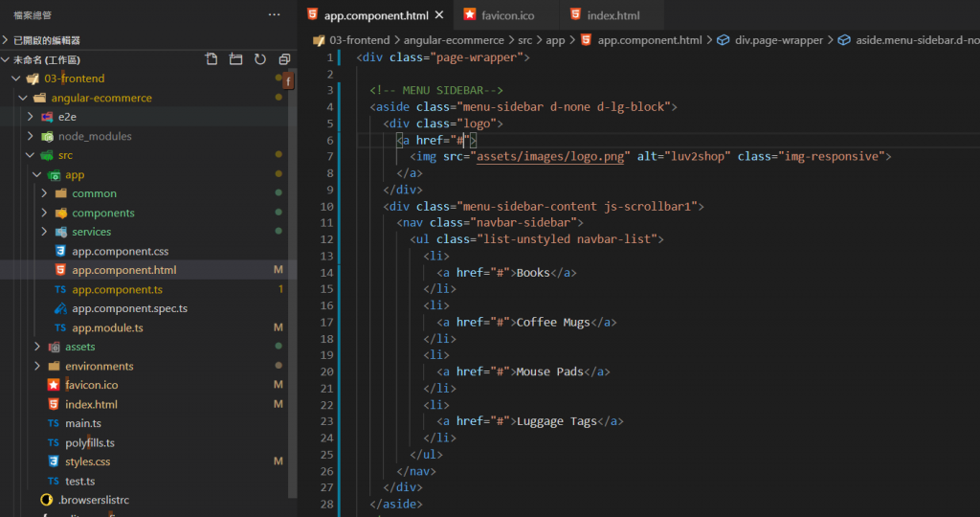
Task: Click the New Folder icon in explorer header
Action: pyautogui.click(x=235, y=59)
